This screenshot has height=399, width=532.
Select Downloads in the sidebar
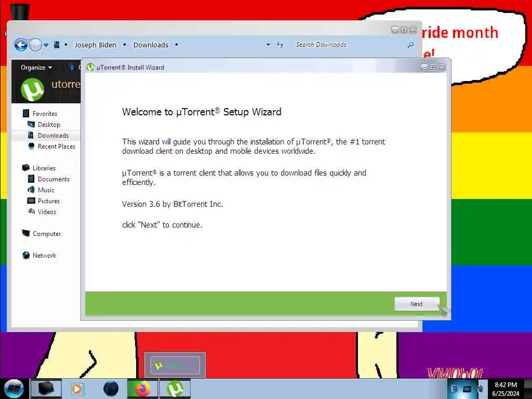tap(54, 136)
